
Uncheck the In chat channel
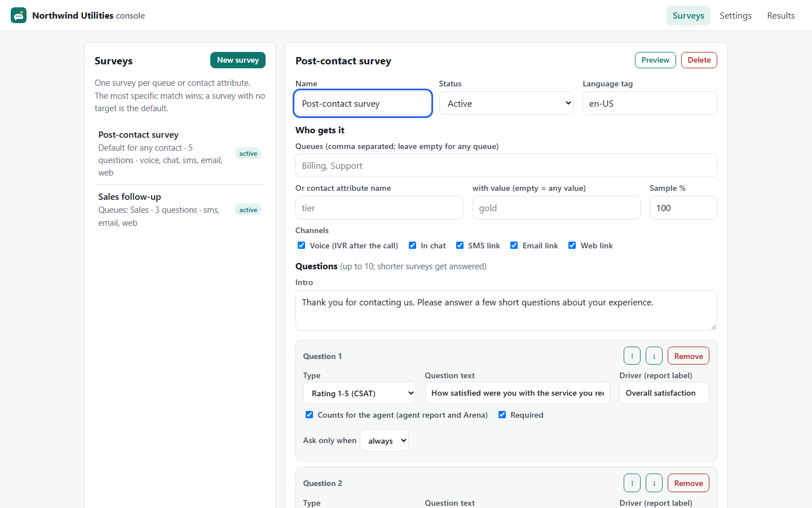pos(413,246)
